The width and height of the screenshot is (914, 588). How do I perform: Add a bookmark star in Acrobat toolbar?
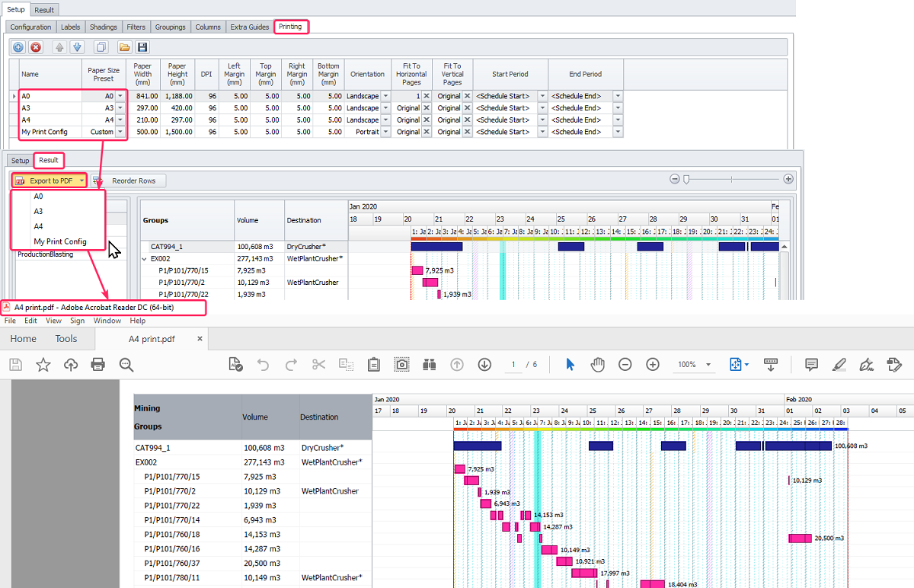(x=43, y=365)
